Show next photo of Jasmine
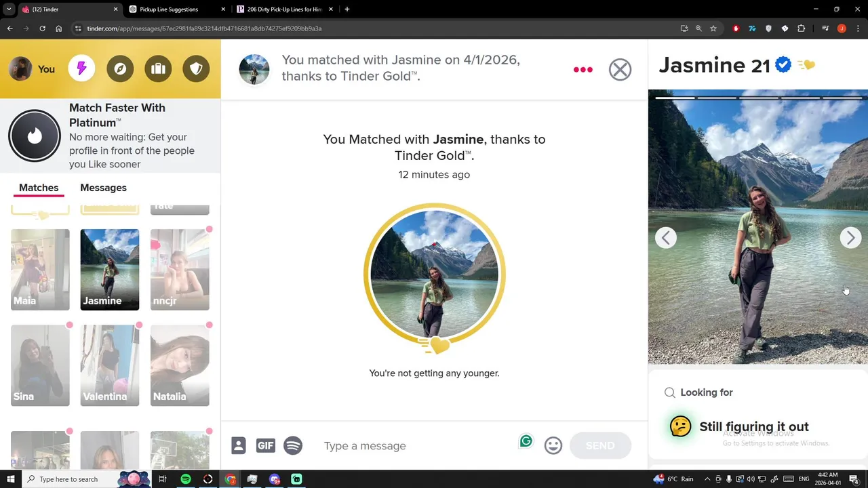The height and width of the screenshot is (488, 868). (x=850, y=237)
